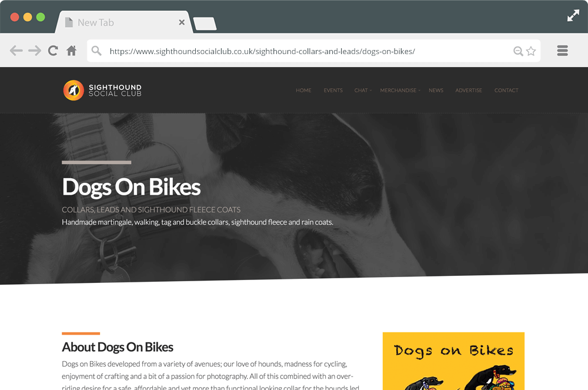588x390 pixels.
Task: Go to browser home page icon
Action: 71,51
